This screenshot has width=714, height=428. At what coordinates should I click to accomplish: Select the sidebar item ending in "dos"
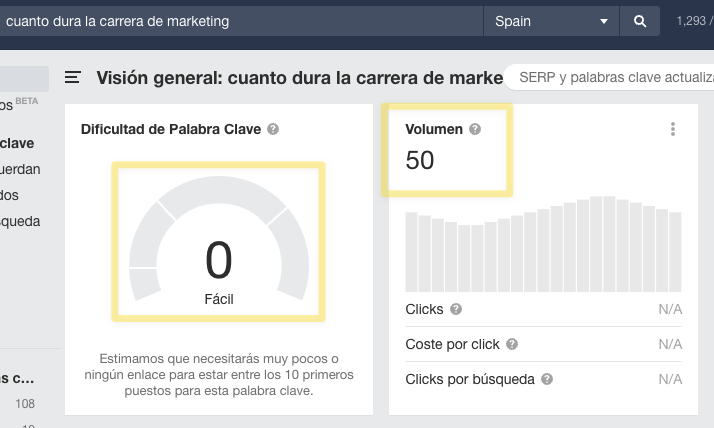tap(10, 195)
